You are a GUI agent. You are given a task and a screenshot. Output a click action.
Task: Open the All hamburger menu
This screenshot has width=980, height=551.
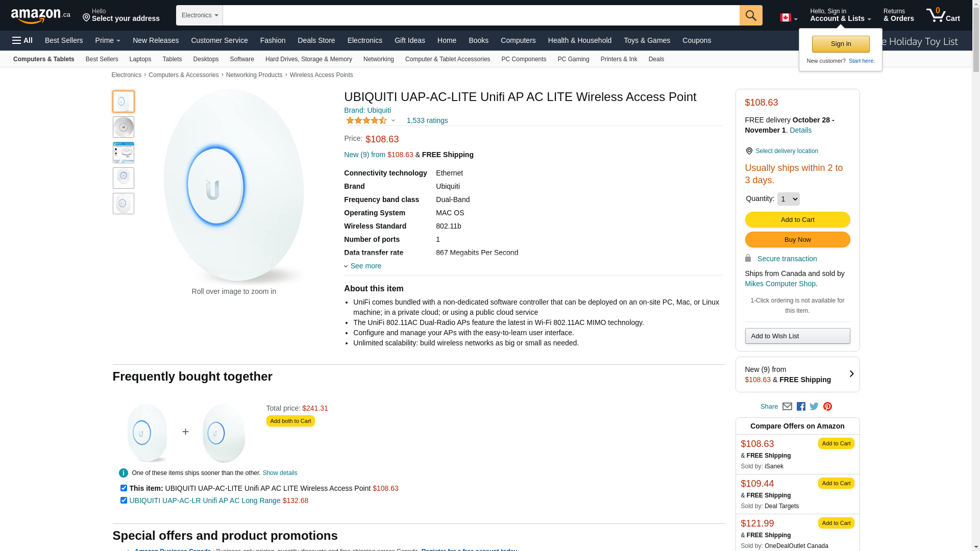[x=22, y=40]
